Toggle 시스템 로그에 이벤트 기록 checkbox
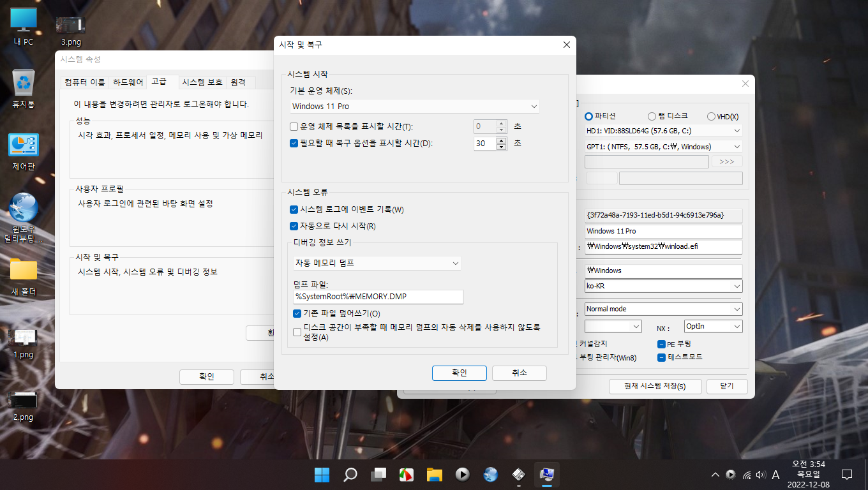The height and width of the screenshot is (490, 868). tap(294, 209)
